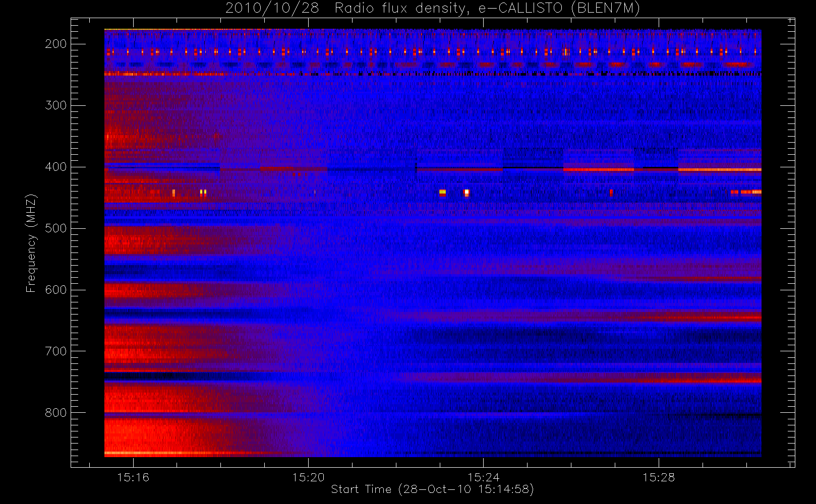Click the 200 frequency tick label

coord(55,44)
